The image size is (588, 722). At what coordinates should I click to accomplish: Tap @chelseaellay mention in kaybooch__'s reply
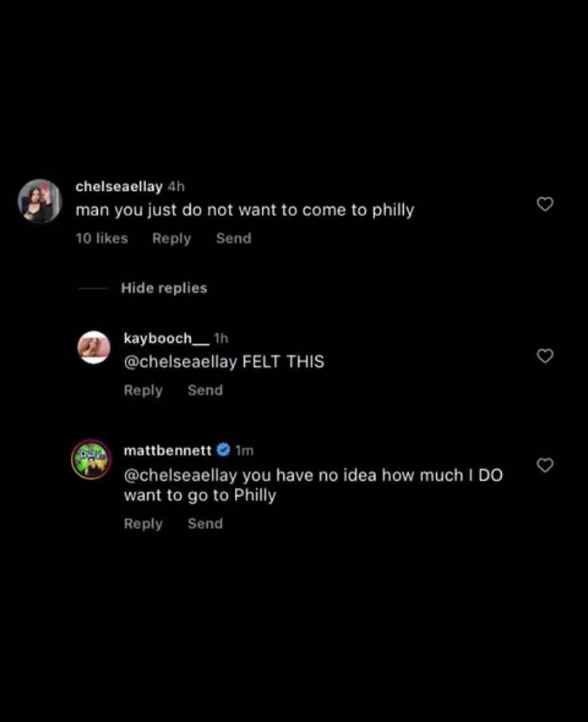click(181, 362)
